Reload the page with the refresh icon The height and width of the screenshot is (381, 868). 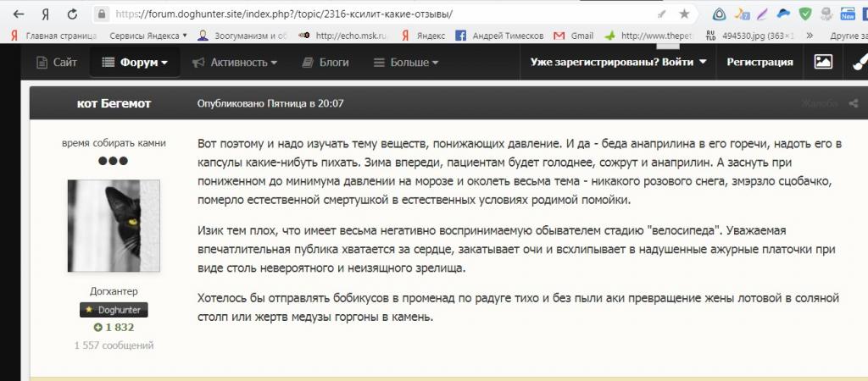pyautogui.click(x=73, y=14)
